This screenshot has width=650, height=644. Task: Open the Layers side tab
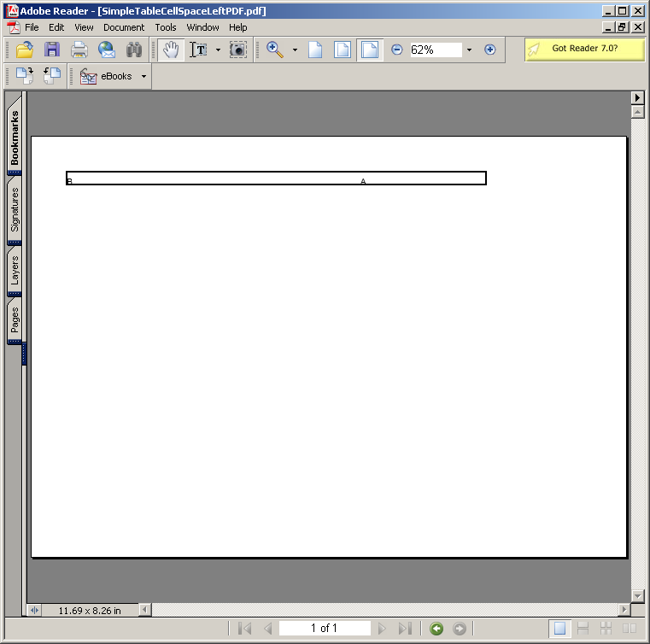(x=15, y=270)
